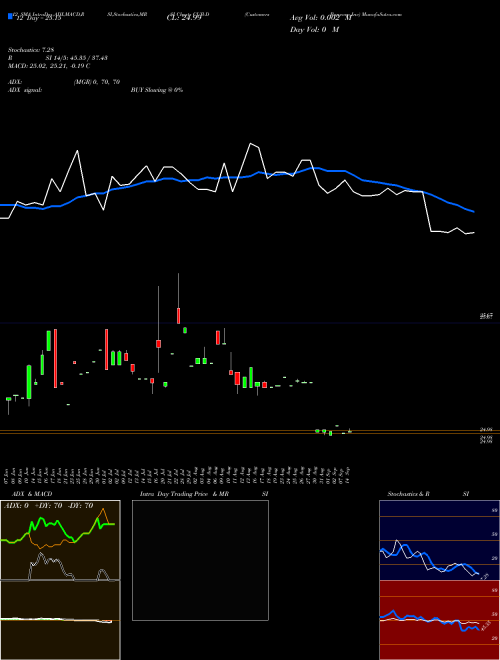Click the 24.98 price axis label
The image size is (500, 660).
point(486,429)
